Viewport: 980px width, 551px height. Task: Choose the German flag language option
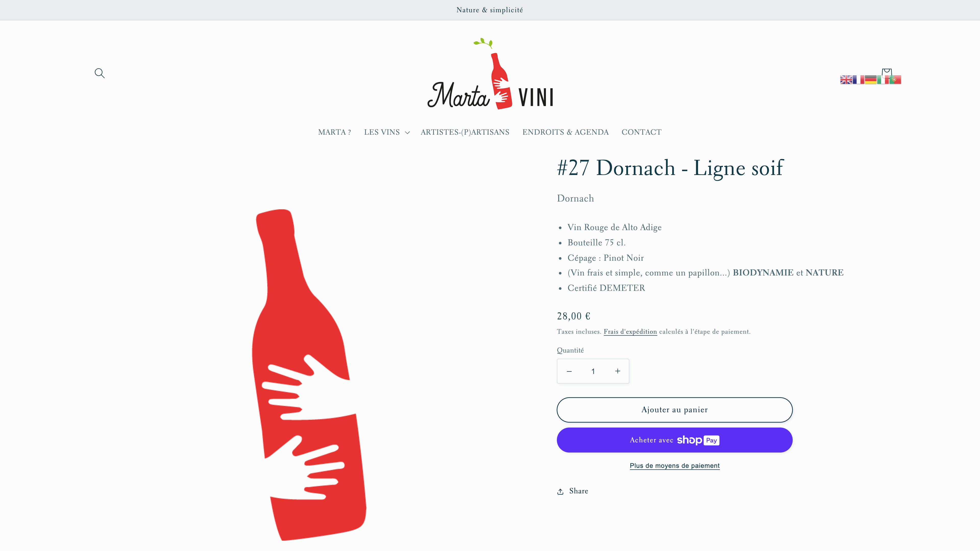pos(871,80)
